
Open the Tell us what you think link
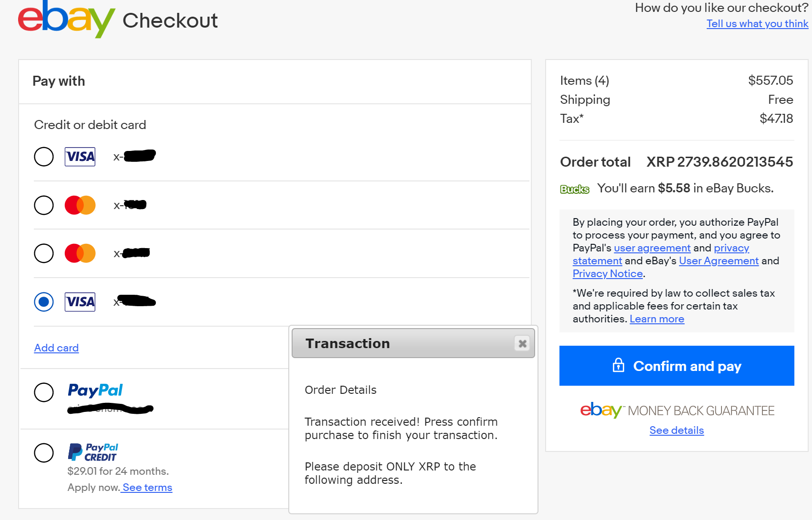click(757, 24)
